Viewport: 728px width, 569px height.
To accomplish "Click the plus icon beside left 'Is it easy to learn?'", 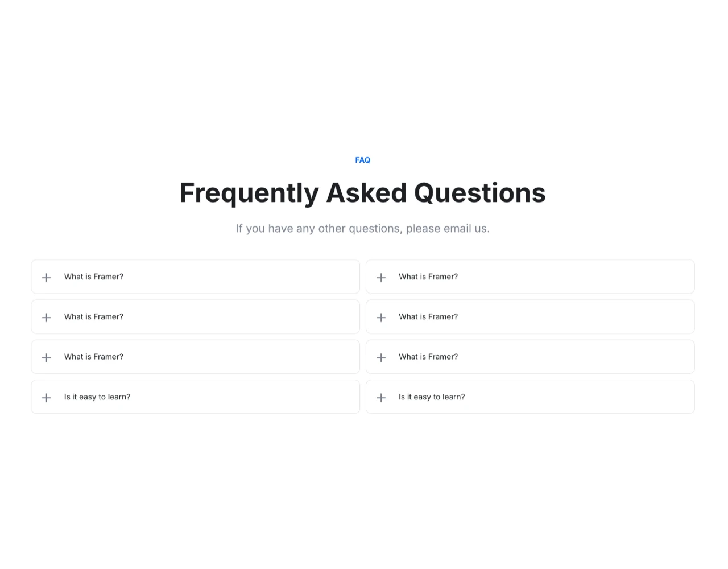I will pos(46,397).
